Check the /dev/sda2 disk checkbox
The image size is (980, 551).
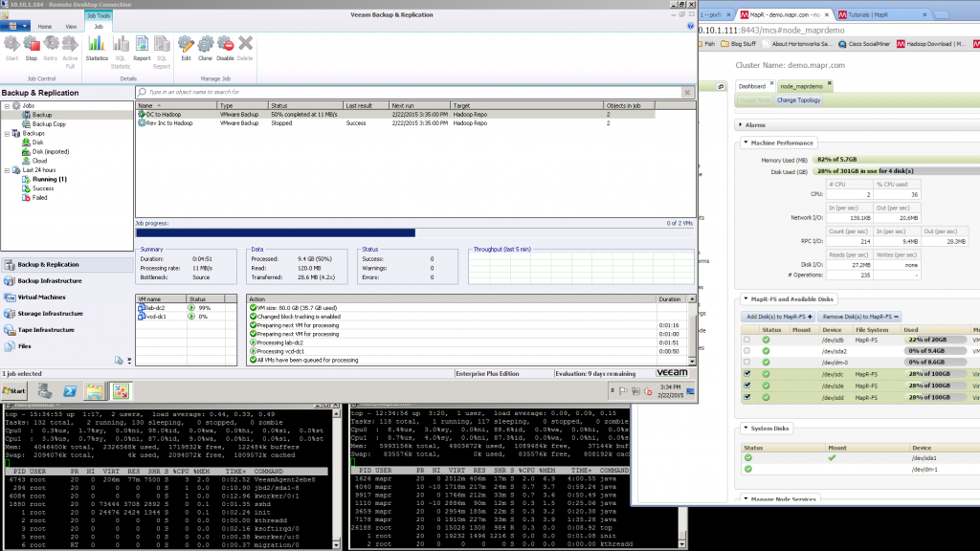coord(746,351)
